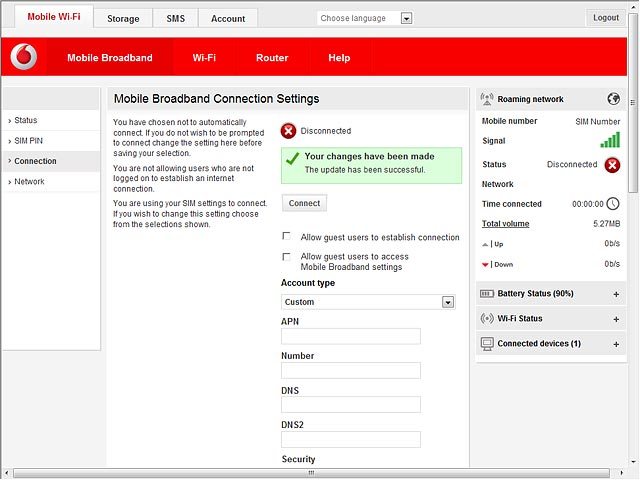The height and width of the screenshot is (480, 640).
Task: Click into the Number input field
Action: coord(351,371)
